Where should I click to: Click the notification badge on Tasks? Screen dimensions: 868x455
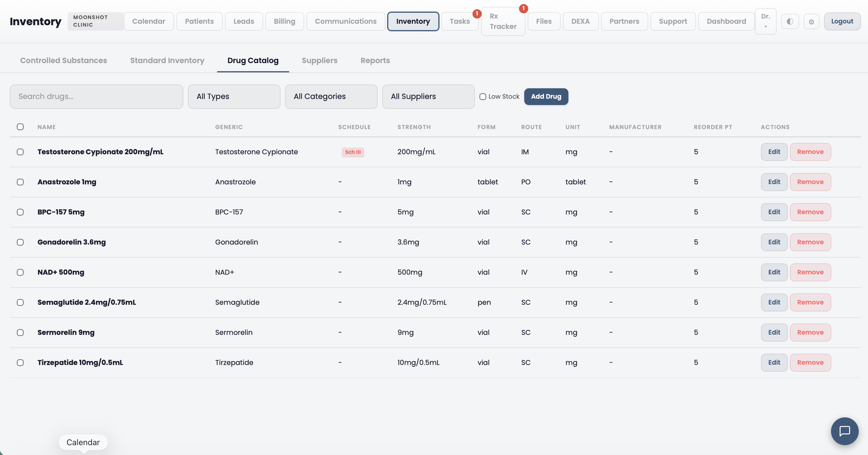click(x=477, y=14)
